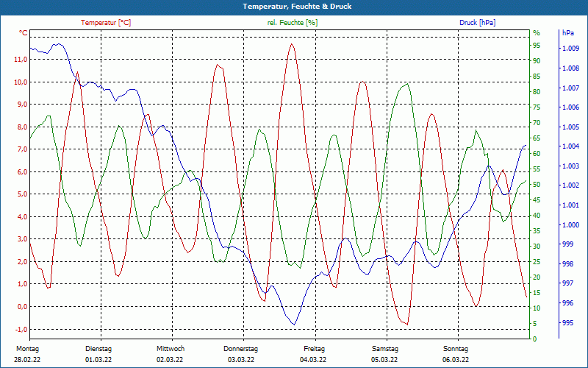The image size is (588, 368).
Task: Click the 'Dienstag' day label
Action: tap(98, 349)
